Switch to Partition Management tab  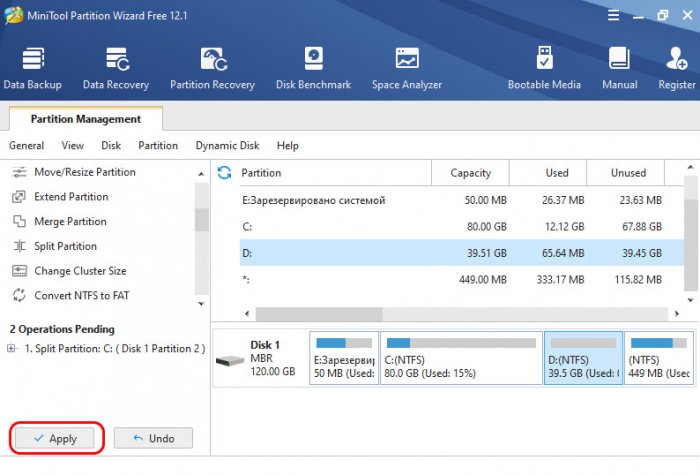click(x=86, y=119)
